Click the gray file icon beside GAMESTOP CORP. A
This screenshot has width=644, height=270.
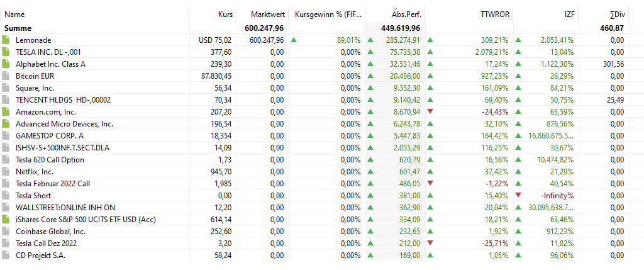click(5, 135)
